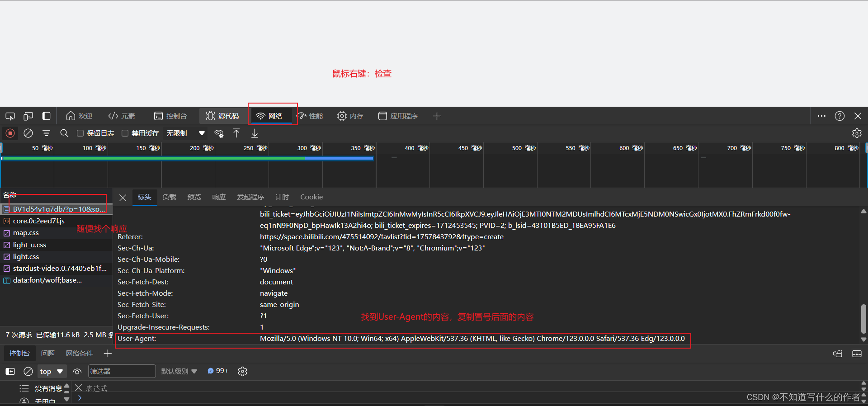Screen dimensions: 868x406
Task: Open network settings gear icon
Action: click(857, 133)
